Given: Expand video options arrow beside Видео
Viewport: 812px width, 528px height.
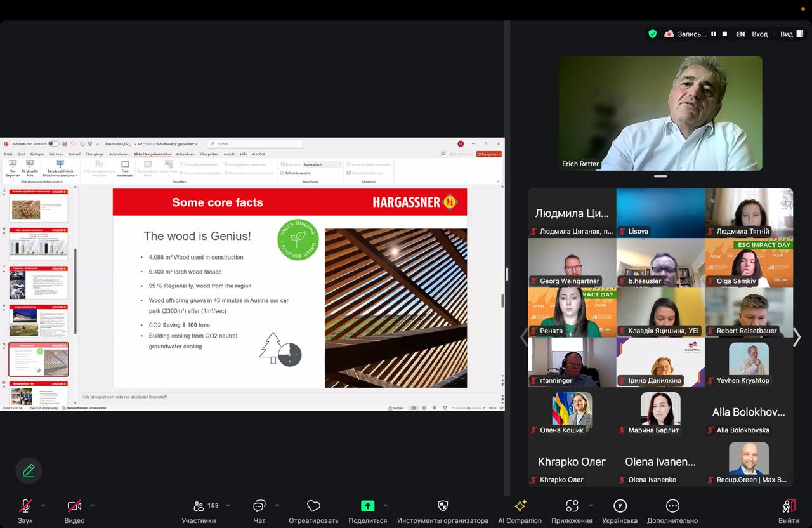Looking at the screenshot, I should click(92, 506).
